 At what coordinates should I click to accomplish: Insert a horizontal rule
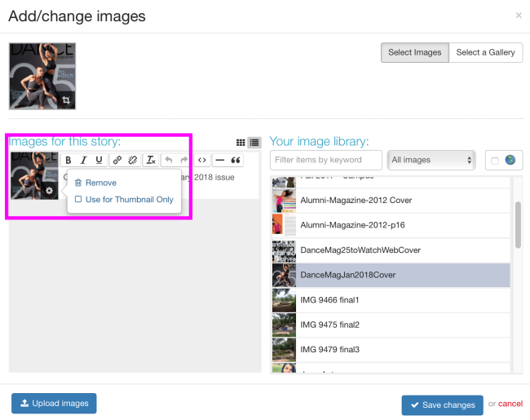[x=220, y=160]
